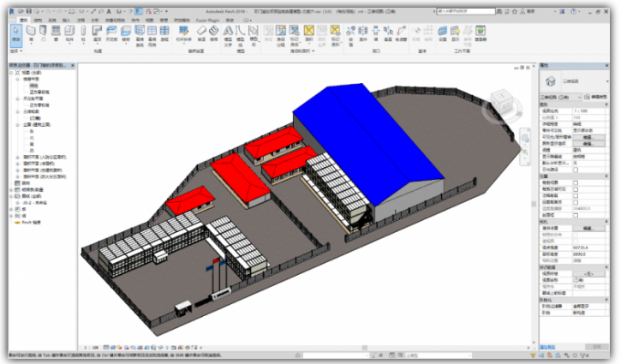Collapse the Camera section in Properties
Screen dimensions: 627x364
tap(606, 221)
